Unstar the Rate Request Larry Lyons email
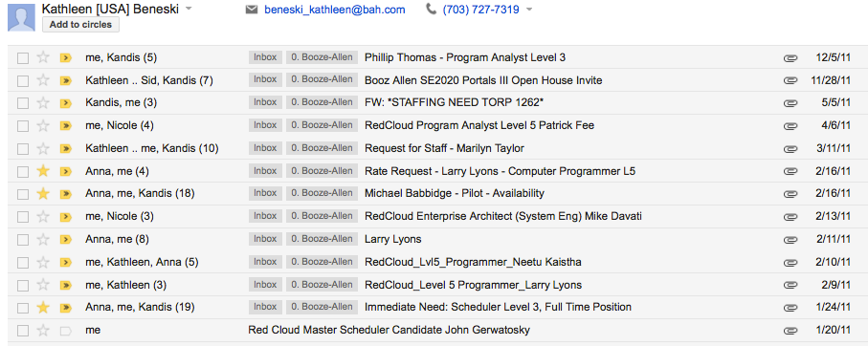This screenshot has height=346, width=868. (43, 171)
